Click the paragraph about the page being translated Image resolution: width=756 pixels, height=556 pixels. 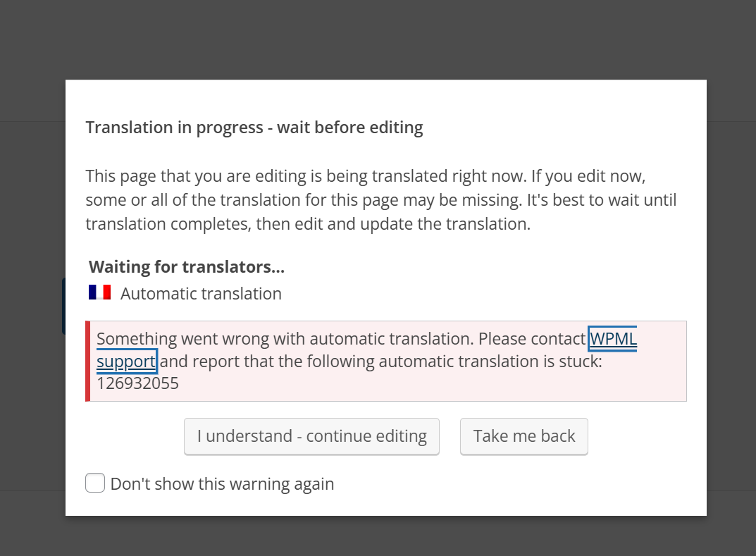(380, 200)
